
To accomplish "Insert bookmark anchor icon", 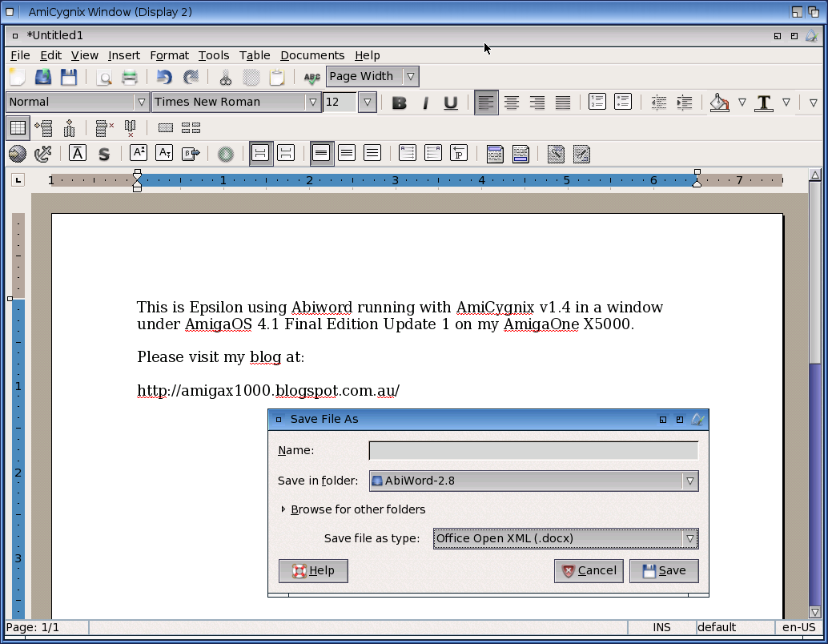I will pos(42,154).
